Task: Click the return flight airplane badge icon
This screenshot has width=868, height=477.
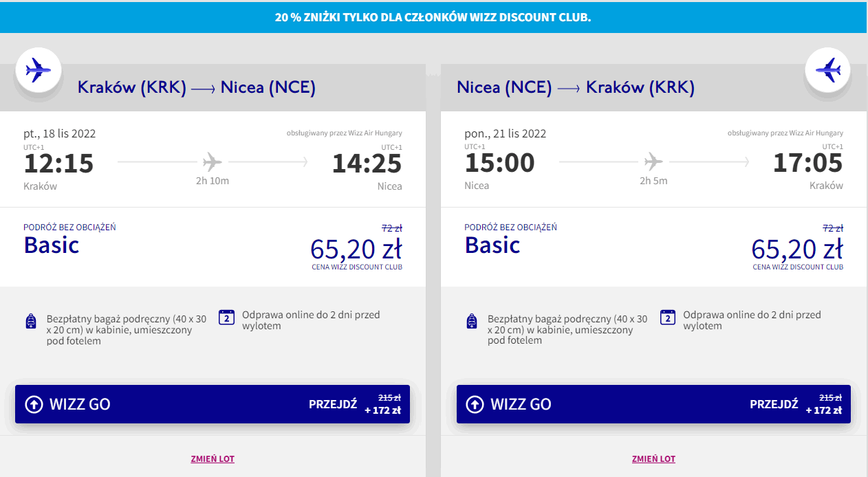Action: (828, 70)
